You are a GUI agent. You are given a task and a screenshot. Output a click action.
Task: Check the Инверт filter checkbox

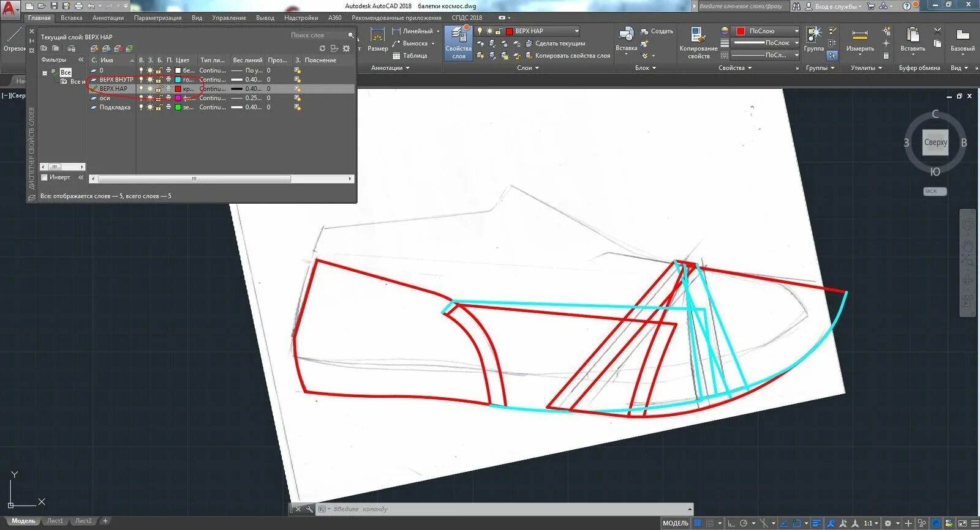44,177
